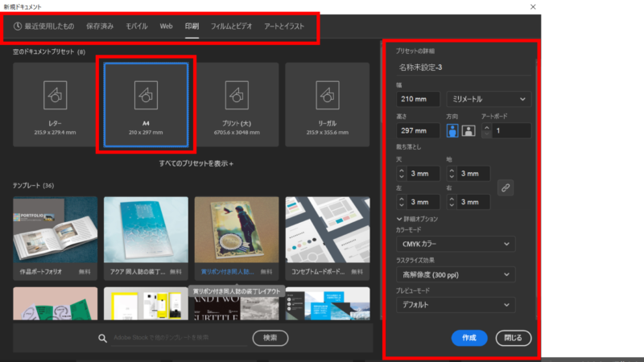Click the blue presentation template thumbnail

pos(328,304)
